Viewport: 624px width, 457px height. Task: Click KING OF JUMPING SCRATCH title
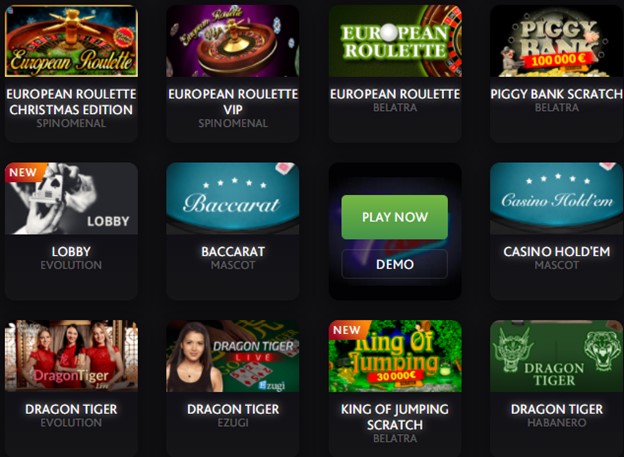tap(395, 417)
